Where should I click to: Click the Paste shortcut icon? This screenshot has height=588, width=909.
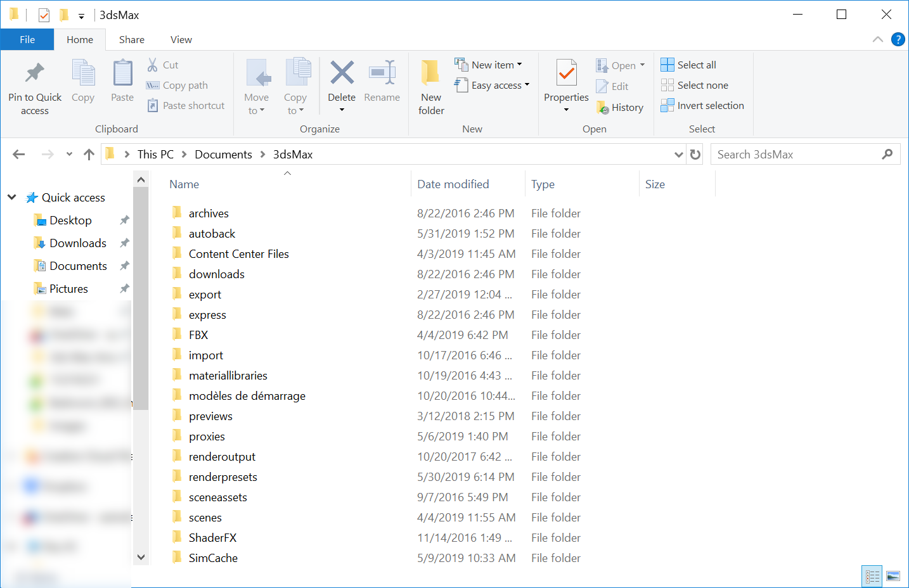(153, 106)
